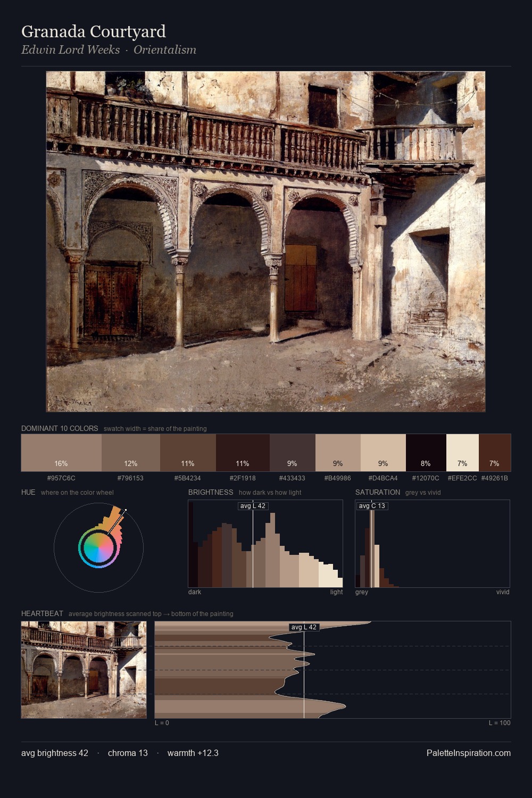
Task: Click the '#5B4234' hex code label
Action: pos(188,478)
